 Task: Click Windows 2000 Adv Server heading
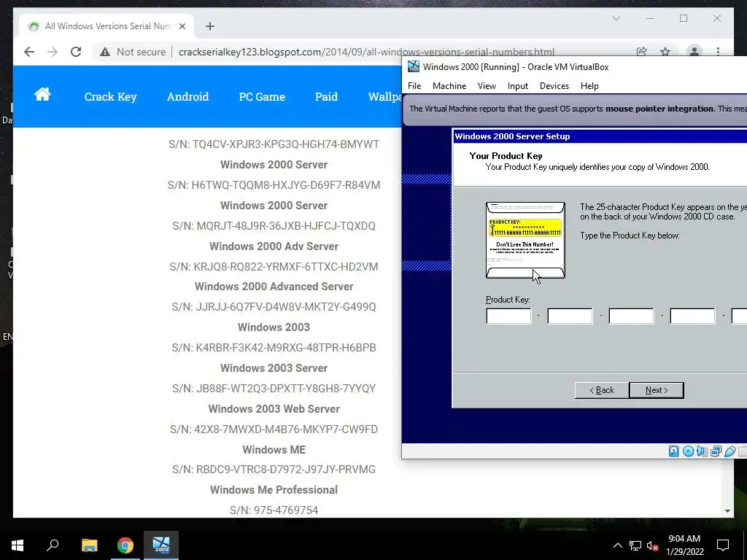tap(274, 246)
